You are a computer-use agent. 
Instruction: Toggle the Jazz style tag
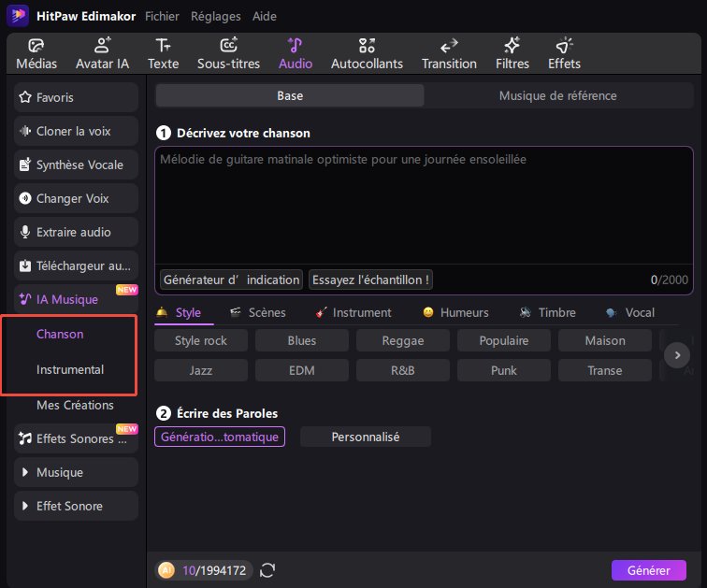[201, 370]
